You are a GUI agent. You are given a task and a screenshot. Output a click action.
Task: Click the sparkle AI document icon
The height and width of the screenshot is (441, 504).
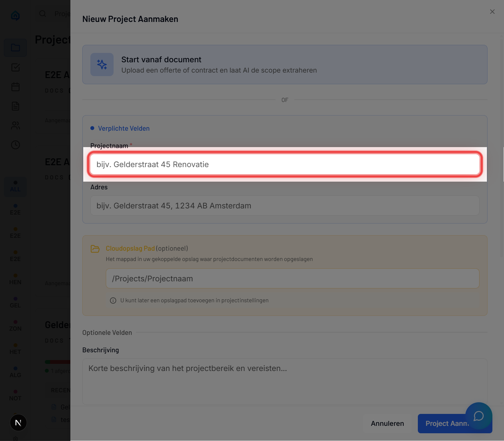(x=102, y=65)
